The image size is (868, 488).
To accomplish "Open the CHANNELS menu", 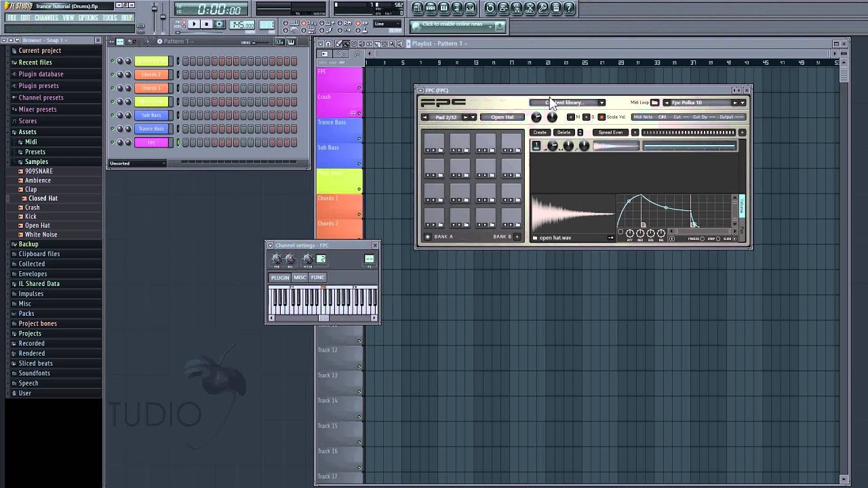I will 47,18.
